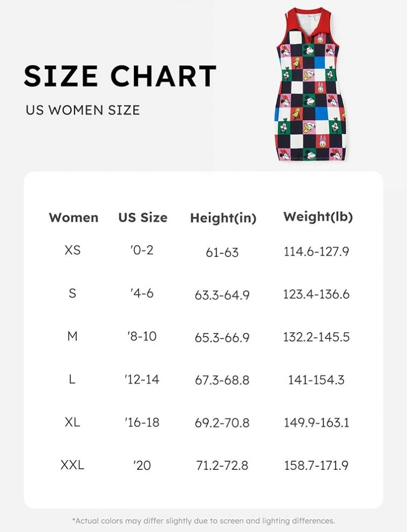Select the XXL size row label
The height and width of the screenshot is (532, 407).
72,465
